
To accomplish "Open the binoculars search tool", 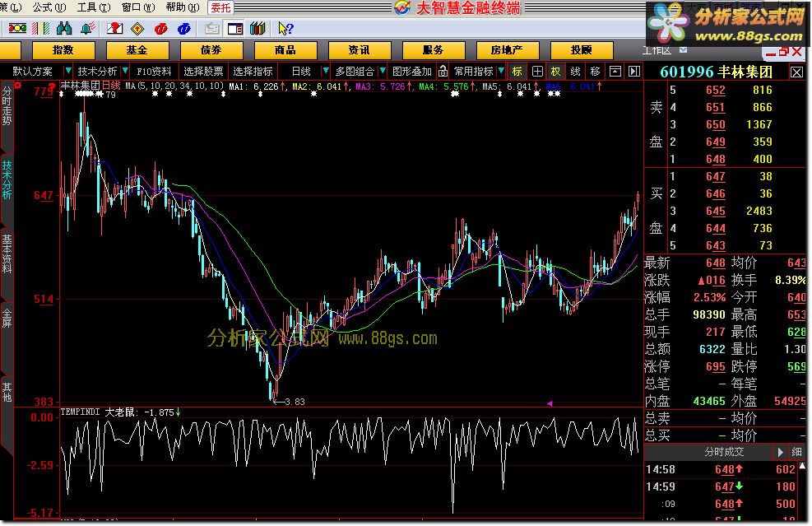I will (64, 28).
